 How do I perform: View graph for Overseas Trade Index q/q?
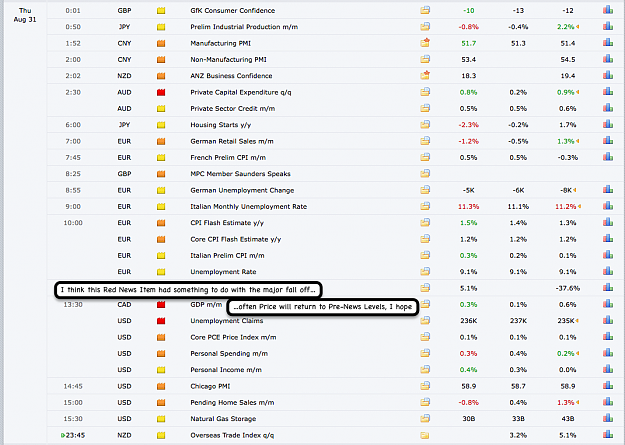[608, 435]
